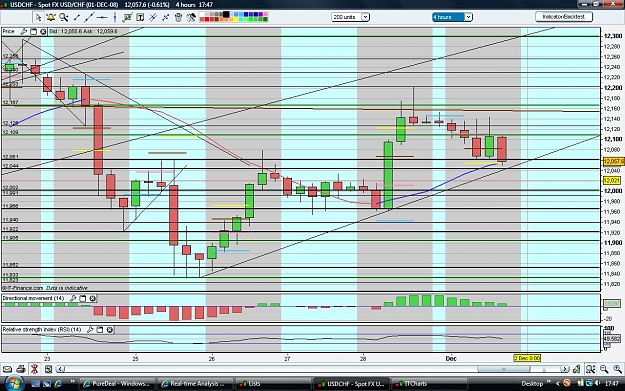
Task: Select the magnifier zoom tool
Action: pyautogui.click(x=63, y=17)
